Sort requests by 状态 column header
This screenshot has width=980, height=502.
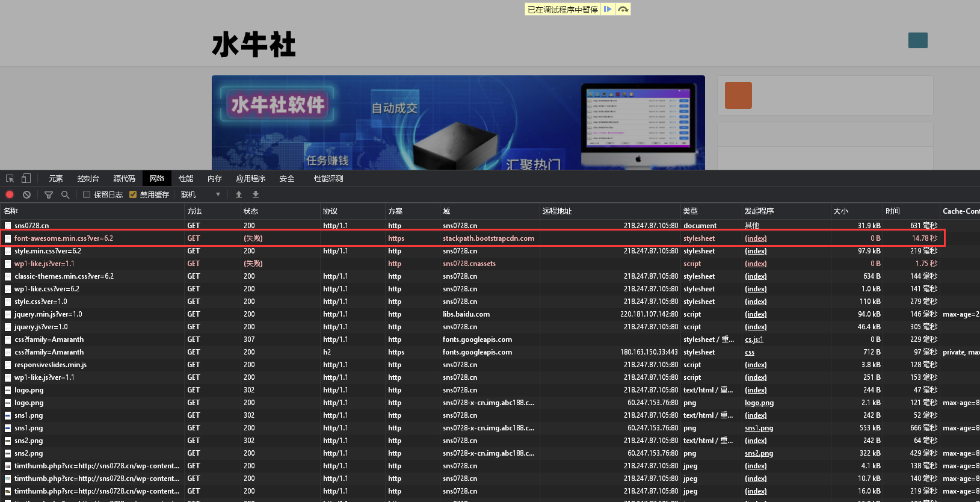251,211
